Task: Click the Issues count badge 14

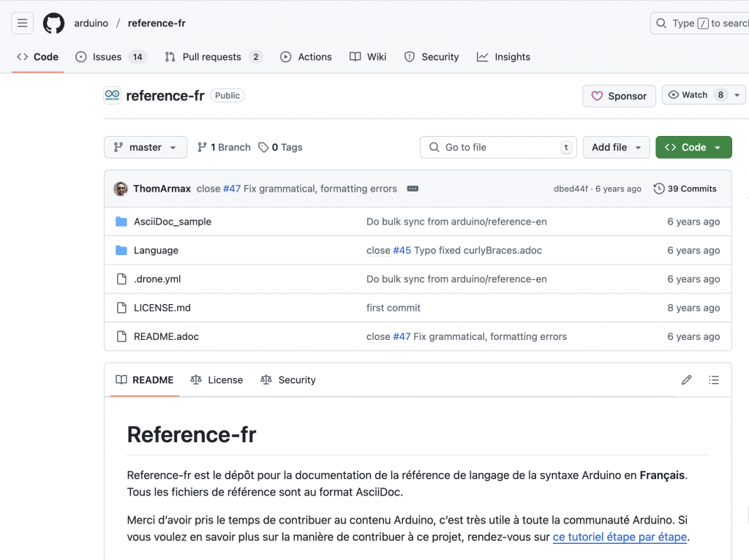Action: click(138, 57)
